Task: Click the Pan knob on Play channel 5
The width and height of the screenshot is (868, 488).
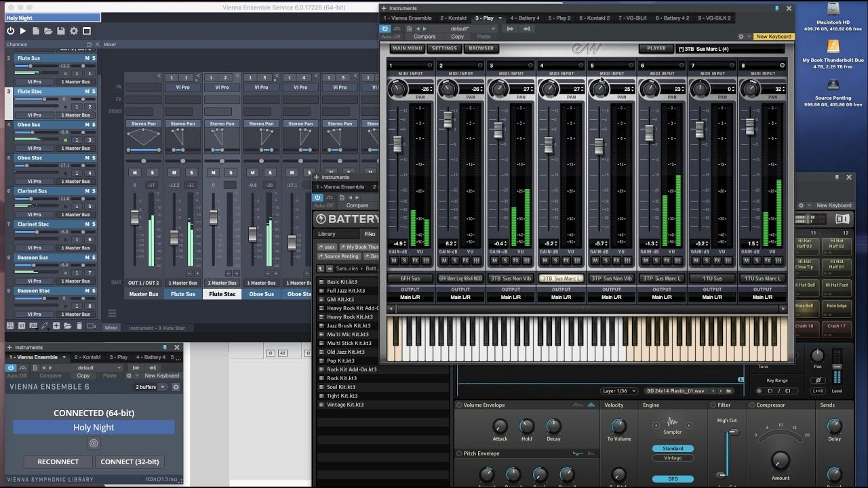Action: (600, 89)
